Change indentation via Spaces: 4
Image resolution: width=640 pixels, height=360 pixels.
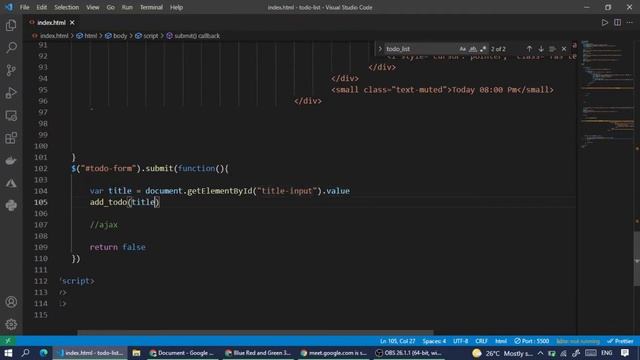pos(434,341)
